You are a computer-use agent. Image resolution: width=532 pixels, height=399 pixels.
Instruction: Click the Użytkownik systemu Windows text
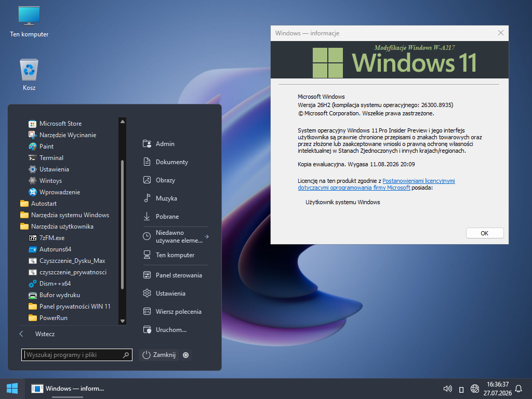coord(343,202)
